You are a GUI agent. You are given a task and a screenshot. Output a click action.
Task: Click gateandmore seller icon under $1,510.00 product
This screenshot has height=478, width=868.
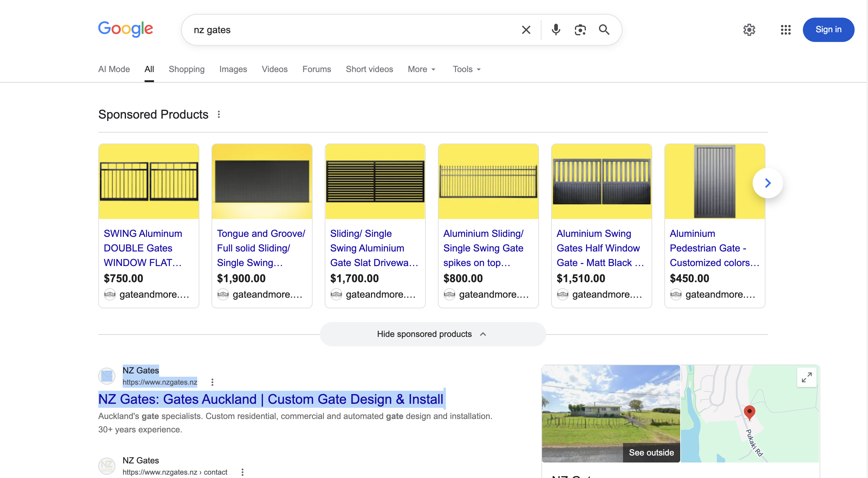tap(563, 294)
